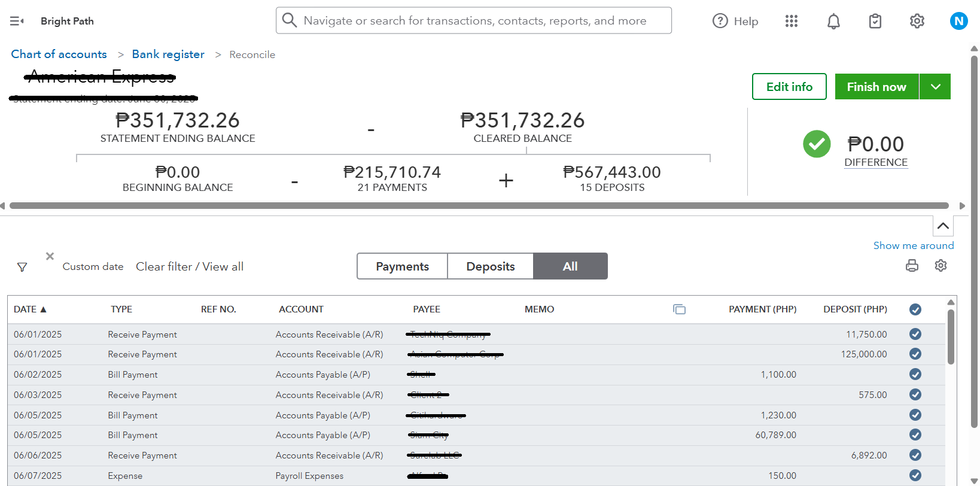Uncheck the 06/02/2025 Bill Payment row

(915, 375)
